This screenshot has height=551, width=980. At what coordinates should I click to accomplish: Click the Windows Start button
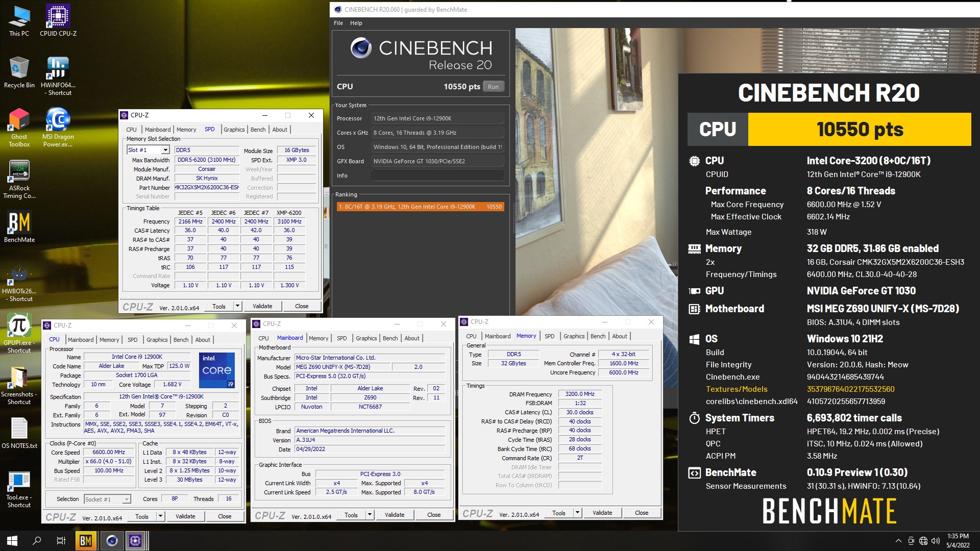tap(12, 541)
